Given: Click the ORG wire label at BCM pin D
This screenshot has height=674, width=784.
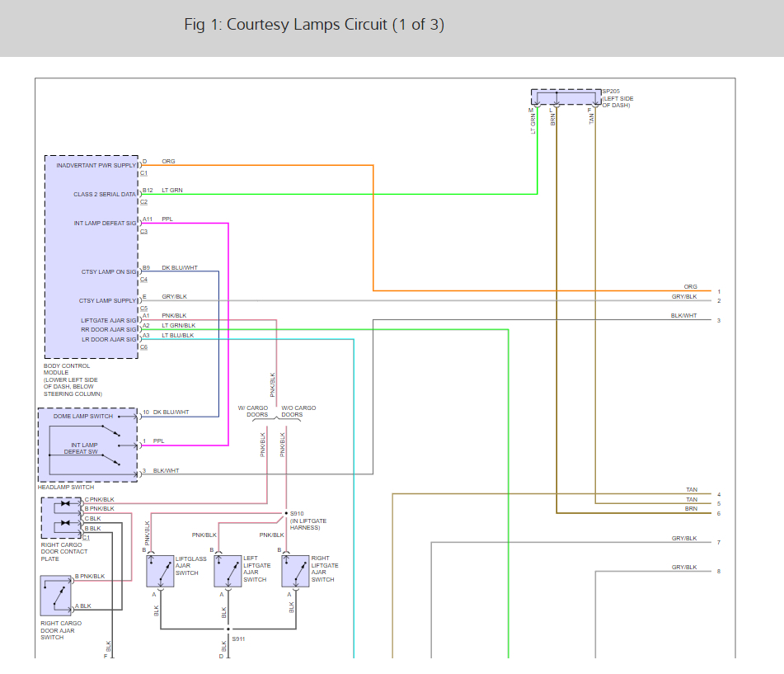Looking at the screenshot, I should click(x=168, y=161).
